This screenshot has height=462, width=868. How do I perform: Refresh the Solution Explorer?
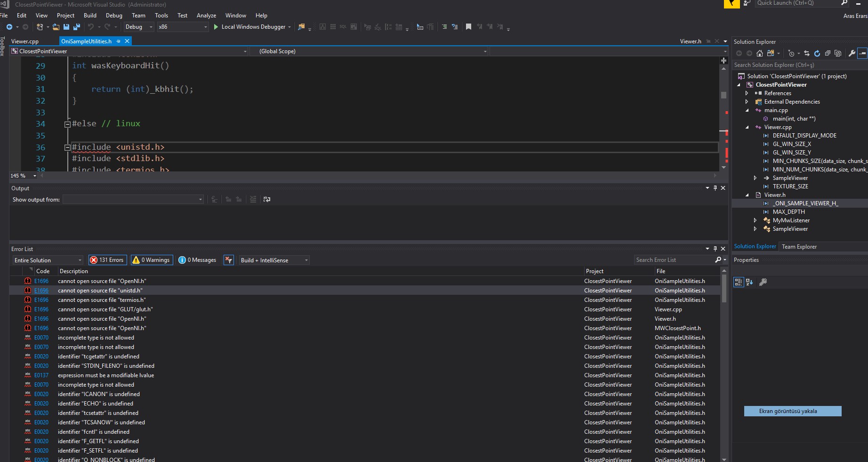pyautogui.click(x=817, y=53)
